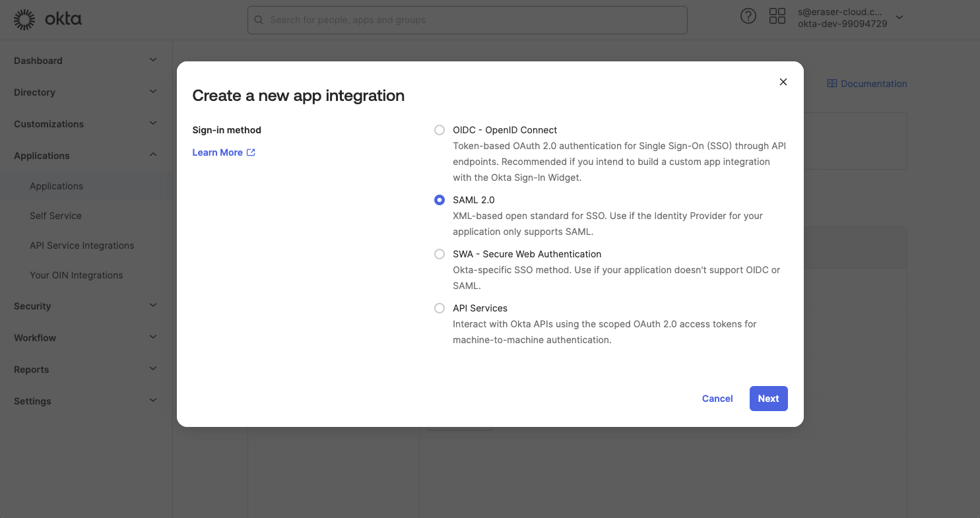Image resolution: width=980 pixels, height=518 pixels.
Task: Click the Documentation book icon
Action: tap(832, 84)
